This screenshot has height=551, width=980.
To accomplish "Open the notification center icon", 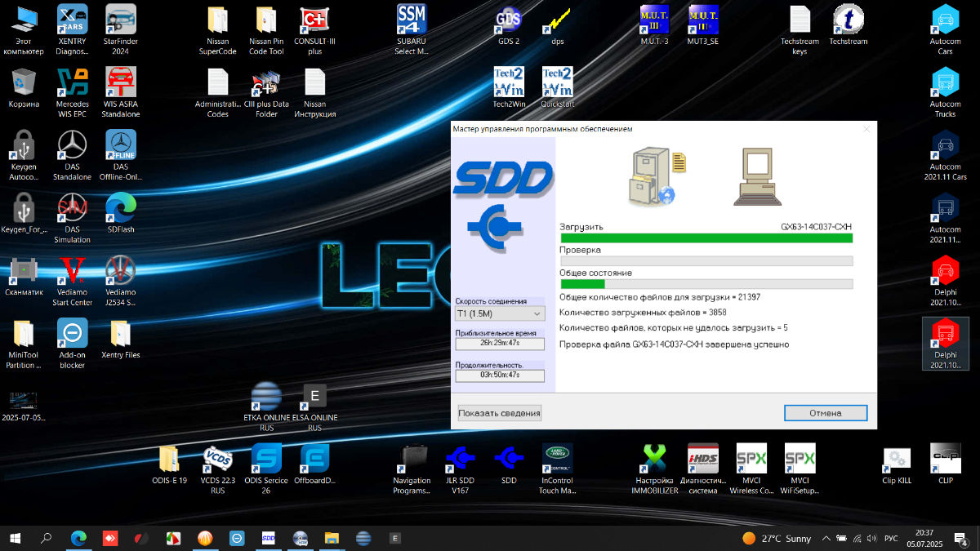I will [x=961, y=539].
